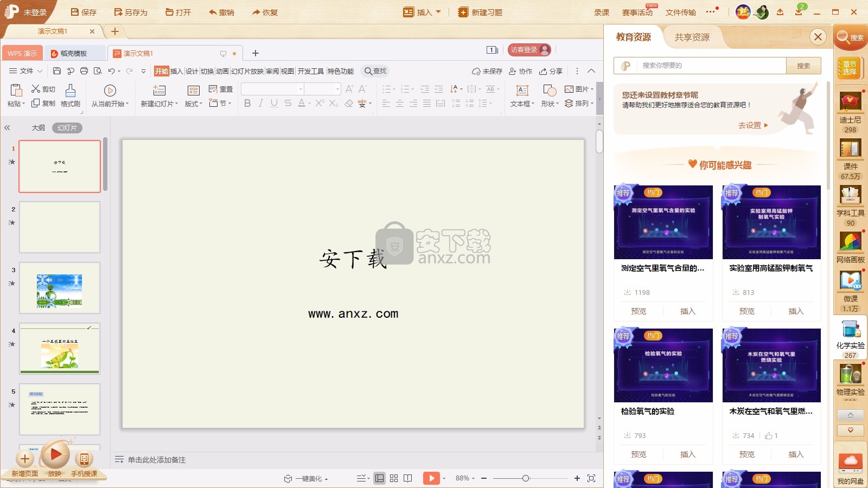Click the zoom in plus icon

point(577,478)
